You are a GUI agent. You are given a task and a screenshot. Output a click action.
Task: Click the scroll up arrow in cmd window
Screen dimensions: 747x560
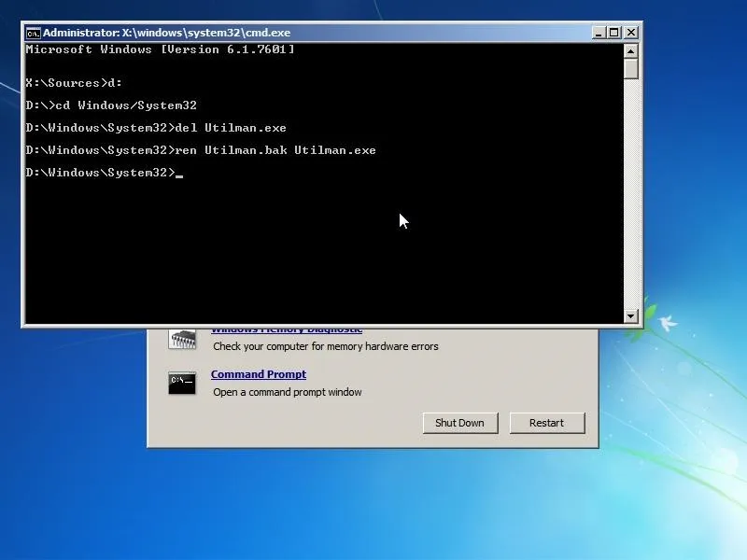[x=631, y=50]
